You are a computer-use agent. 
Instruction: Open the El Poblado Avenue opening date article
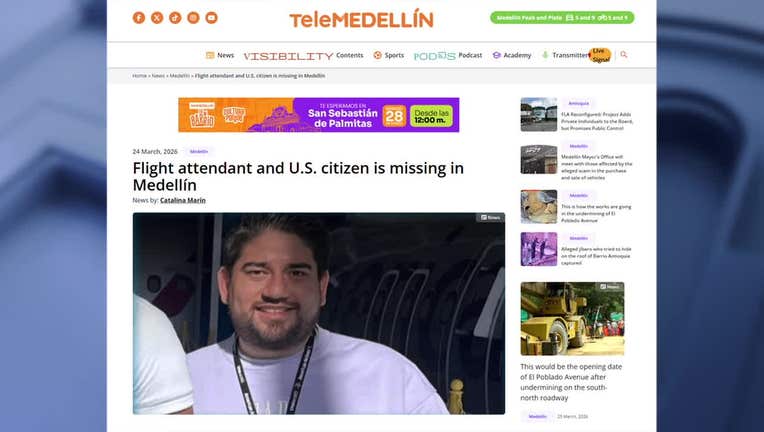click(x=571, y=382)
